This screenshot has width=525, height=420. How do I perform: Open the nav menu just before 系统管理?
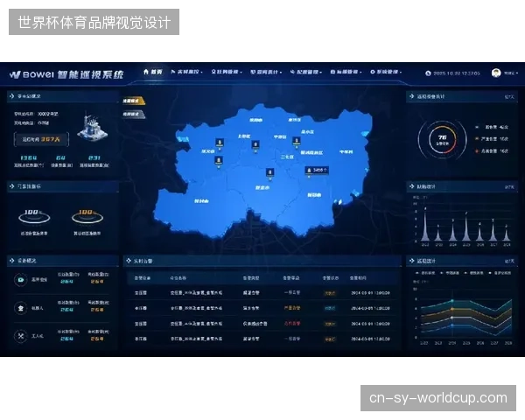click(x=346, y=72)
